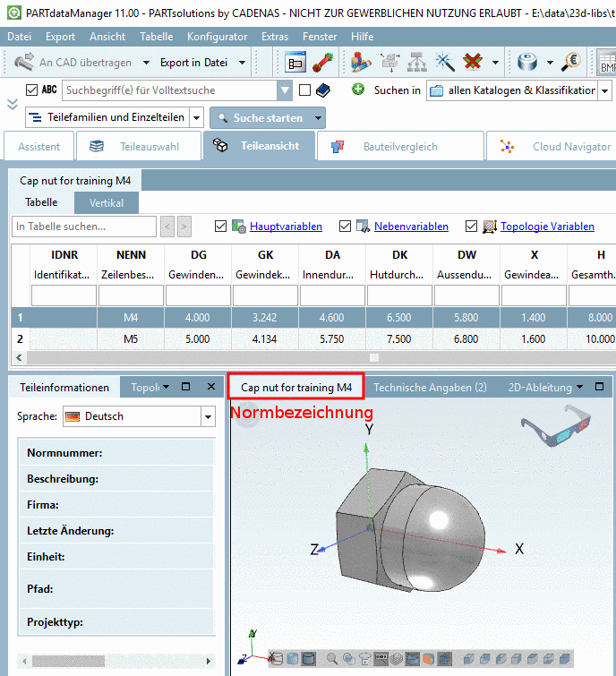Click the last view cube icon
616x676 pixels.
pos(564,659)
